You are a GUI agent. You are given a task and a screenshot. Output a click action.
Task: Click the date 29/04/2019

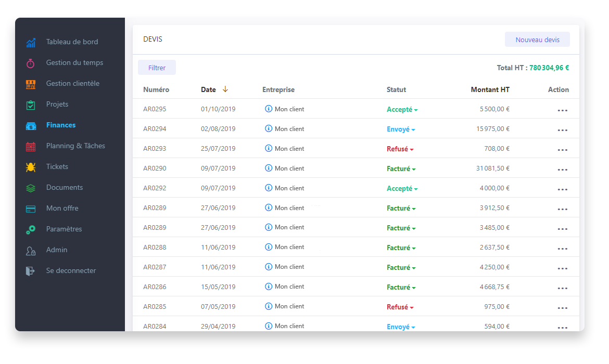(x=218, y=327)
